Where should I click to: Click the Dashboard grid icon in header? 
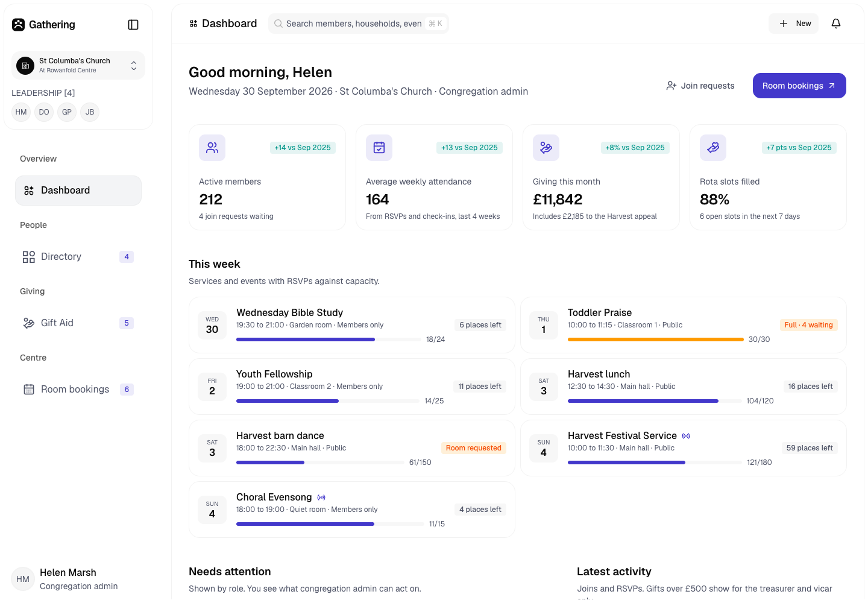pos(193,24)
